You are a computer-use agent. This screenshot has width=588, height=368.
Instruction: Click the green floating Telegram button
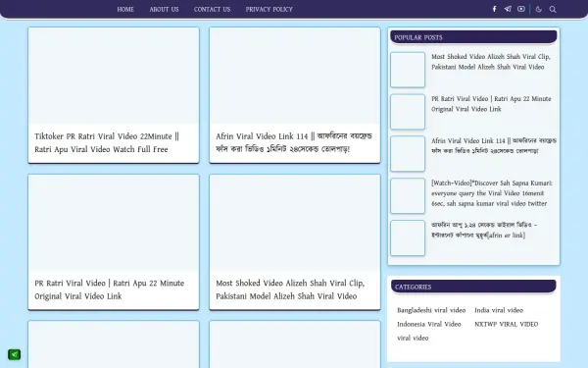click(x=15, y=354)
